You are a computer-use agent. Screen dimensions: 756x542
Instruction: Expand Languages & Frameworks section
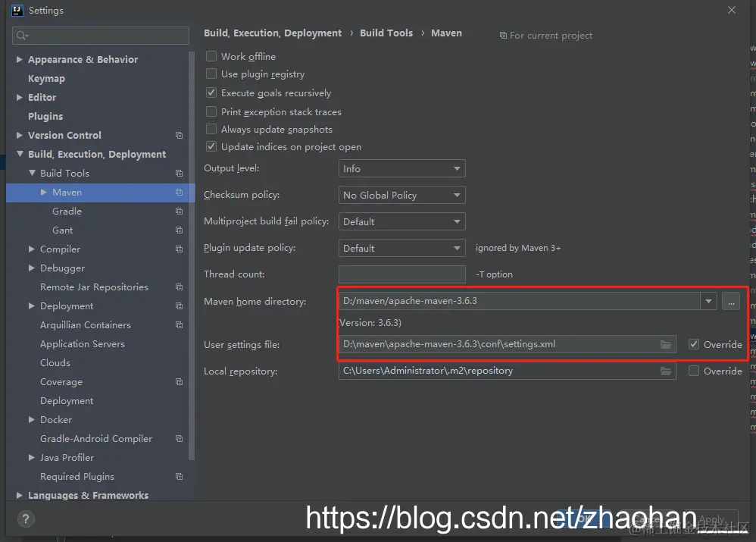[x=19, y=496]
